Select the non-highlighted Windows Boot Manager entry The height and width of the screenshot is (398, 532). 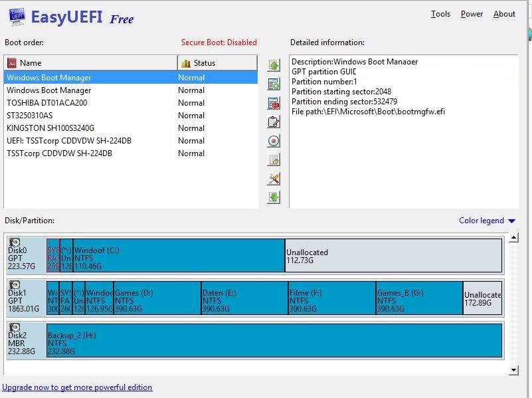click(131, 90)
